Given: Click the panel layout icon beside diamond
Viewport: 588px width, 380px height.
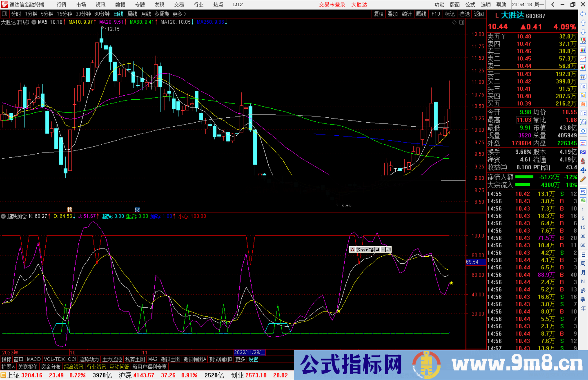Looking at the screenshot, I should (462, 22).
